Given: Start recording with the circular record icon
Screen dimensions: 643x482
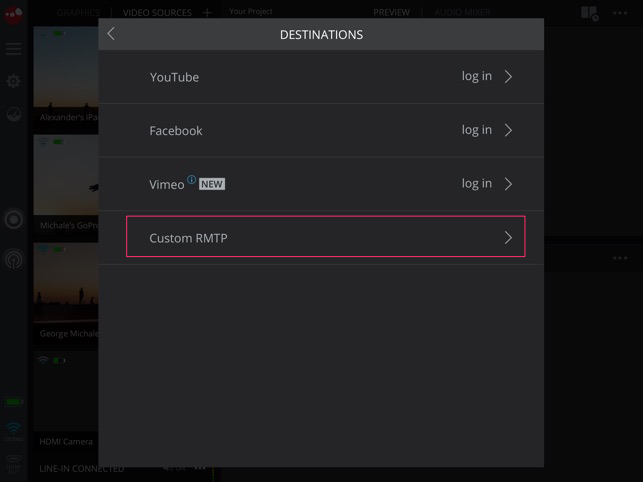Looking at the screenshot, I should click(14, 219).
